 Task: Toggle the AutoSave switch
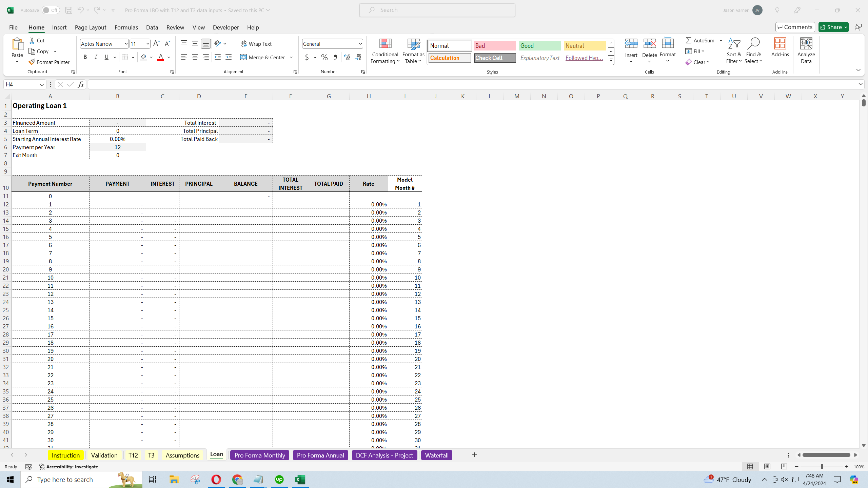(51, 10)
